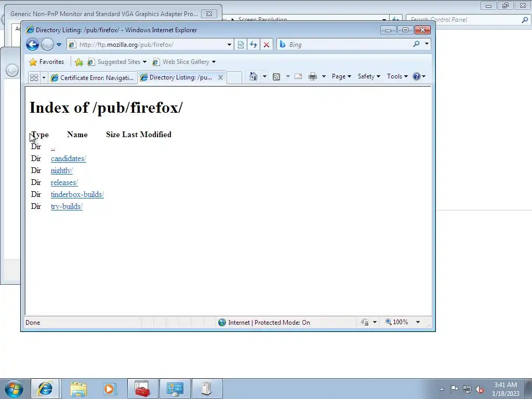Open Quick Tabs thumbnail view icon

(34, 78)
